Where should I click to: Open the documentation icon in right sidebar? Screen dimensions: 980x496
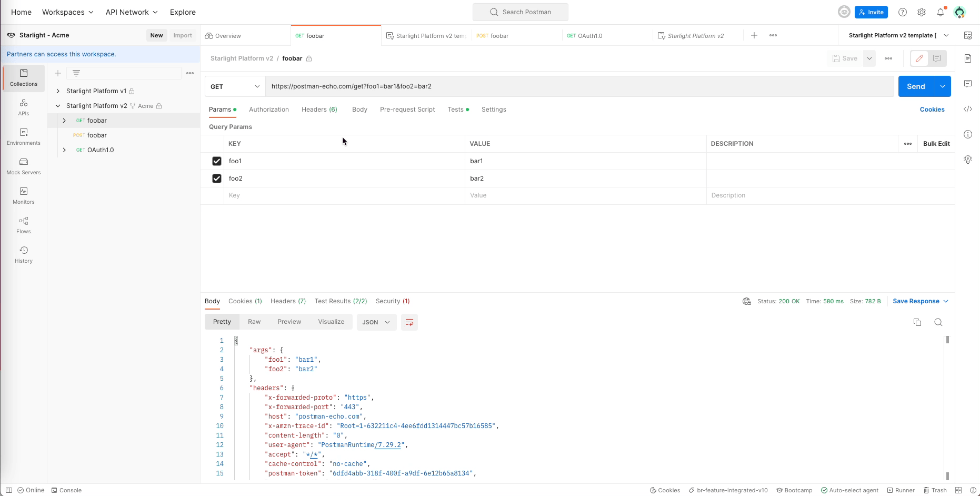(x=968, y=58)
